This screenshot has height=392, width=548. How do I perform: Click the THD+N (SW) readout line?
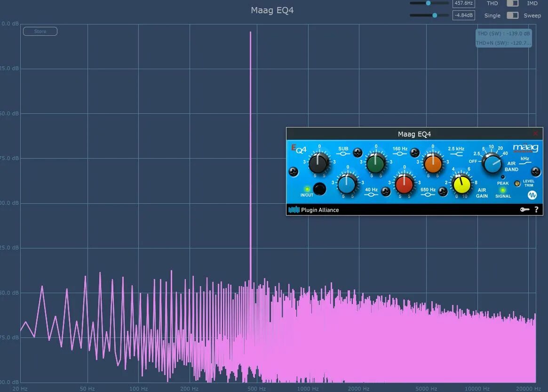pyautogui.click(x=504, y=43)
